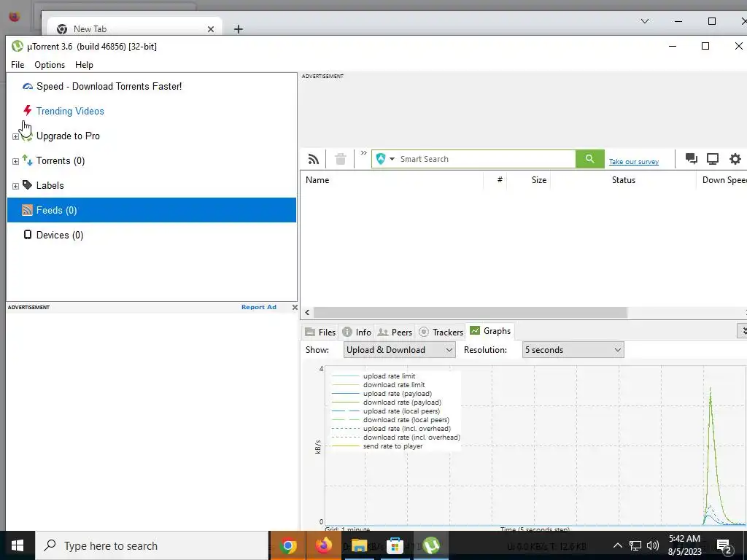Switch to the Peers tab
The image size is (747, 560).
395,332
